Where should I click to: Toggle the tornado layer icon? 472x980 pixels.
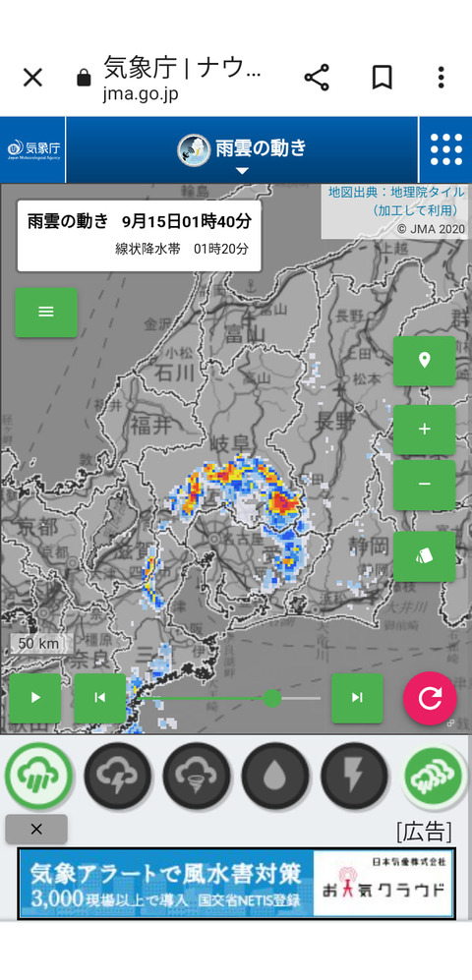(x=197, y=776)
